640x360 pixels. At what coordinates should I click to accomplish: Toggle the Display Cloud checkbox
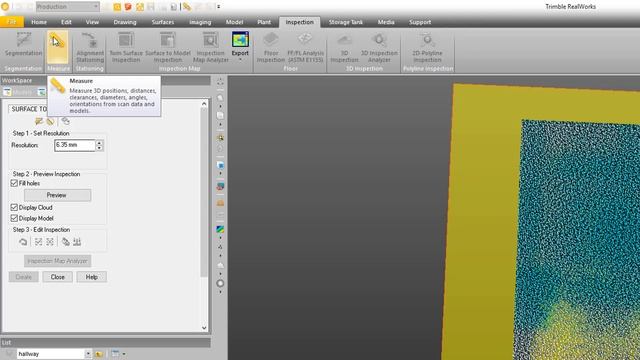(x=14, y=207)
